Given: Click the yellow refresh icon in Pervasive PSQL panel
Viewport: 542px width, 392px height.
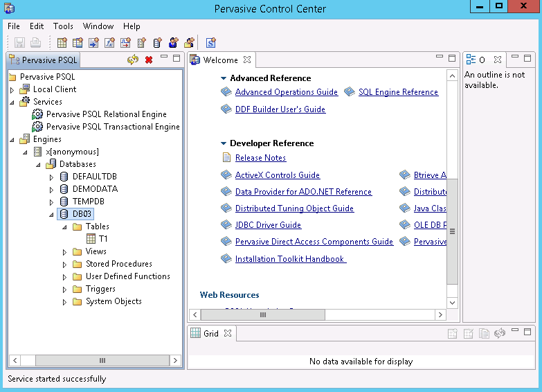Looking at the screenshot, I should (x=133, y=60).
